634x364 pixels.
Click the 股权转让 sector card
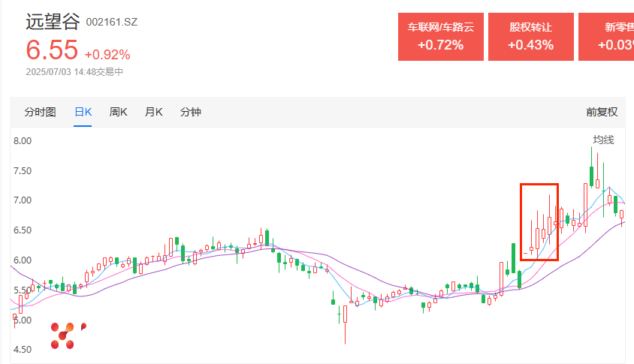click(530, 36)
